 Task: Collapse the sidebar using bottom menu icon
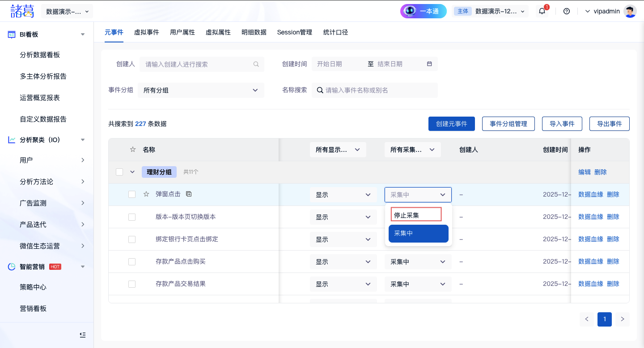click(x=82, y=335)
